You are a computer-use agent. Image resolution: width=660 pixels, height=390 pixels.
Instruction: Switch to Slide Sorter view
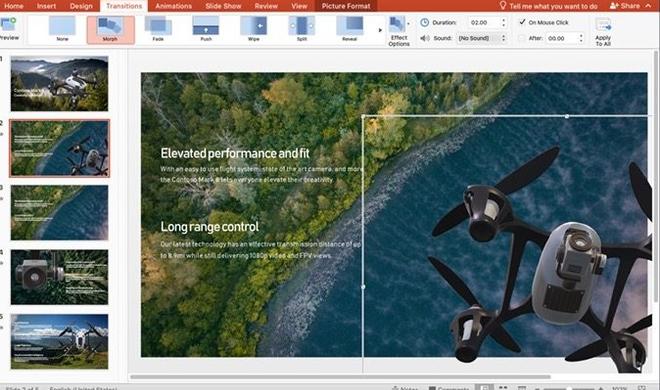503,387
